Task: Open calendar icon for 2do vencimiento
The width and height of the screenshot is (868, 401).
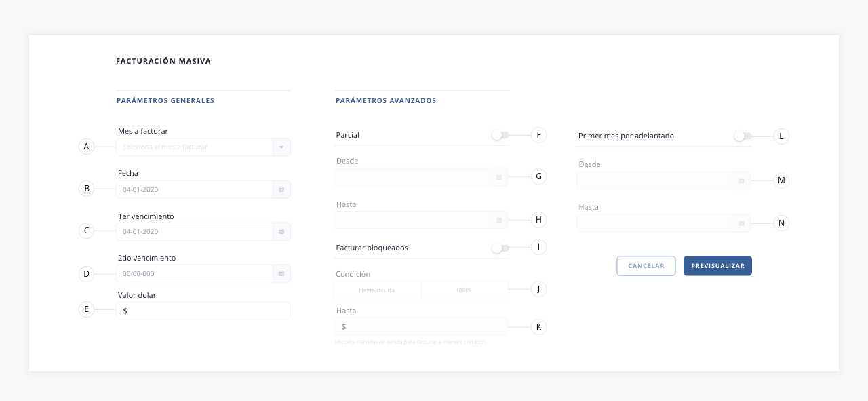Action: [281, 273]
